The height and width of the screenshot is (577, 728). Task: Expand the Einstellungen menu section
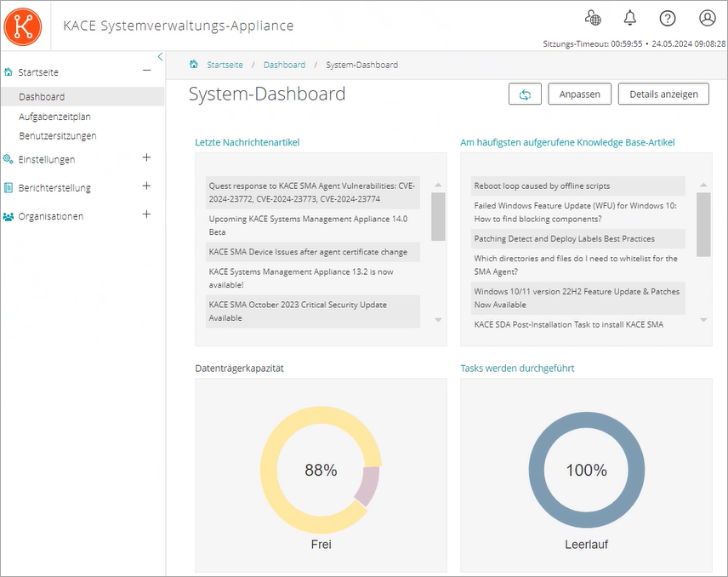click(146, 158)
